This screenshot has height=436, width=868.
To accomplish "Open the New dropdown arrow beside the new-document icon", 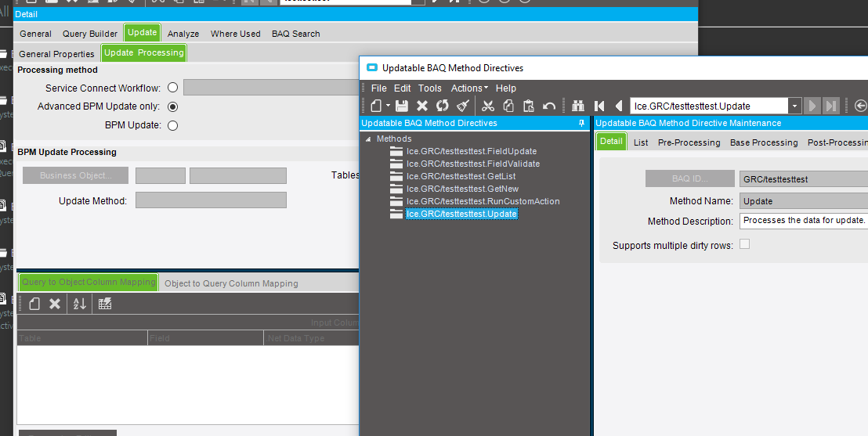I will [388, 106].
